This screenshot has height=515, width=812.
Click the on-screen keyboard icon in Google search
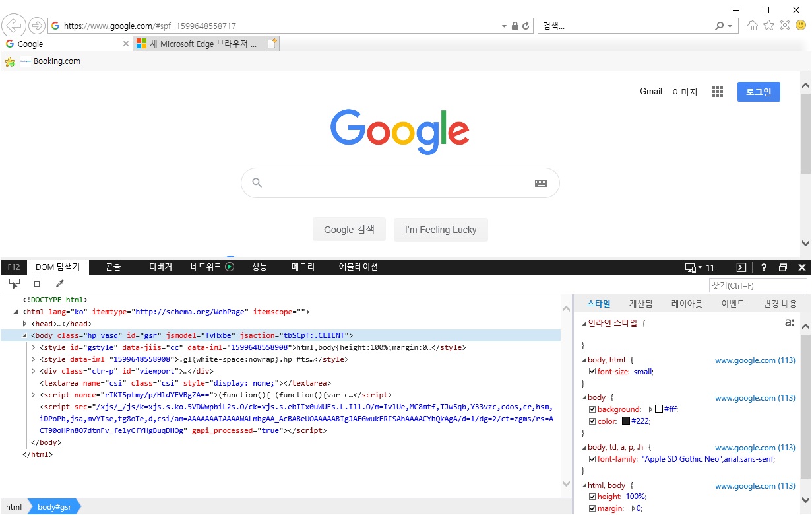click(x=541, y=183)
